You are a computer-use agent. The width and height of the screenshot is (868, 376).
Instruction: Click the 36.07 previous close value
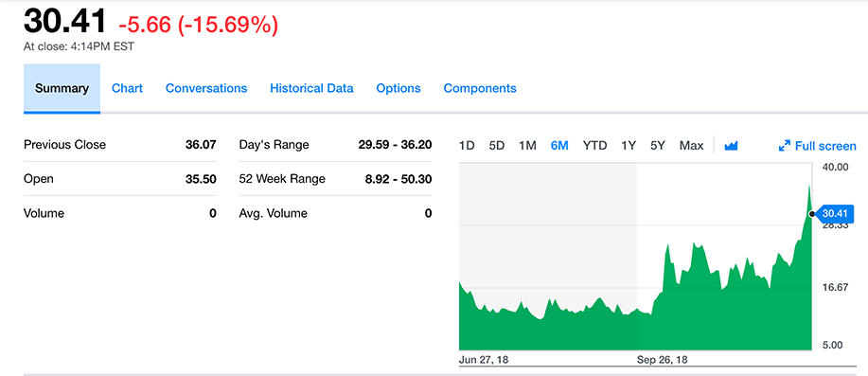pos(201,145)
